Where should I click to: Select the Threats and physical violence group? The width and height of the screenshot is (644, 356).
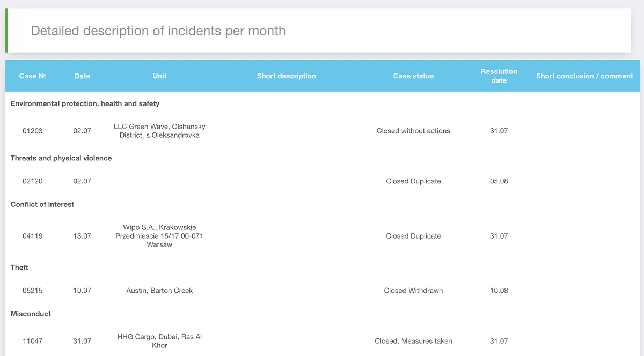[x=61, y=158]
